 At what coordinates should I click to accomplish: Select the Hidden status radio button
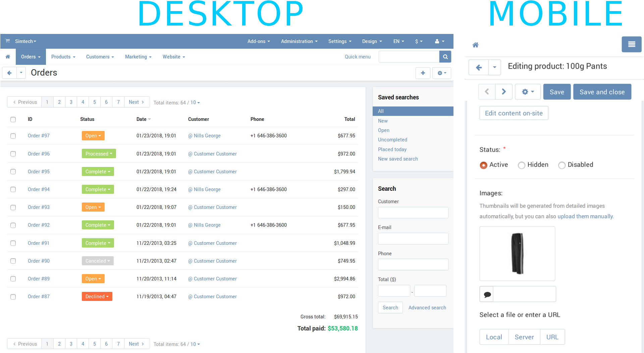pyautogui.click(x=521, y=165)
